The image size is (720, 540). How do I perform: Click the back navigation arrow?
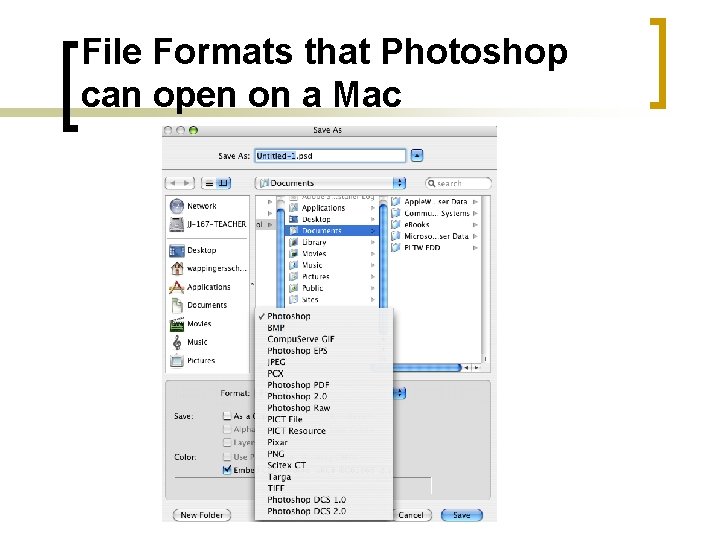point(173,183)
